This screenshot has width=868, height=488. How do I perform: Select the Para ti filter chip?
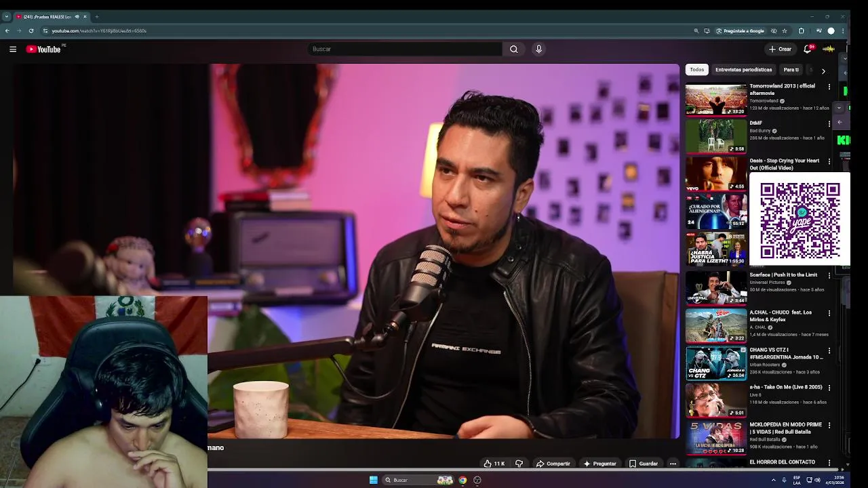(791, 70)
